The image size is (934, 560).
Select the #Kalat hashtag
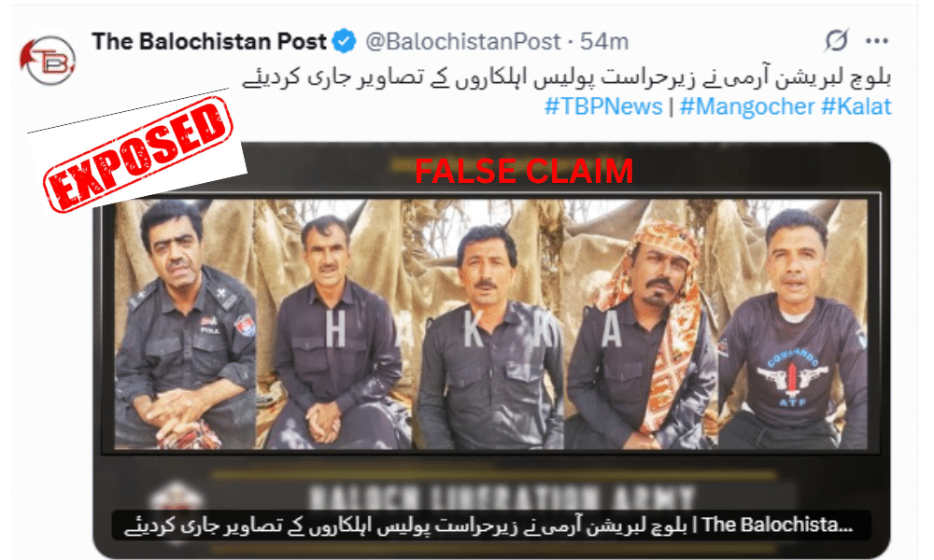(856, 106)
